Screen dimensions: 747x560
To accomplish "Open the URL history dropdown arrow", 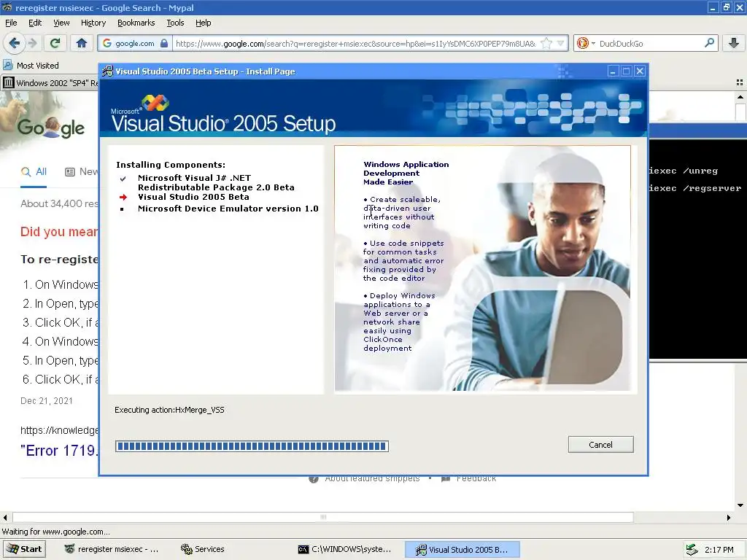I will pos(561,43).
